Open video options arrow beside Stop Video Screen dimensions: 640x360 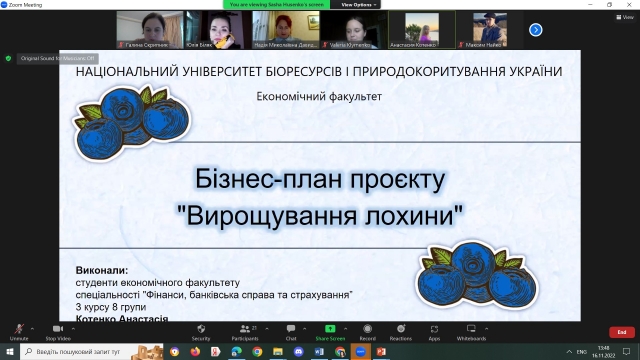tap(73, 329)
